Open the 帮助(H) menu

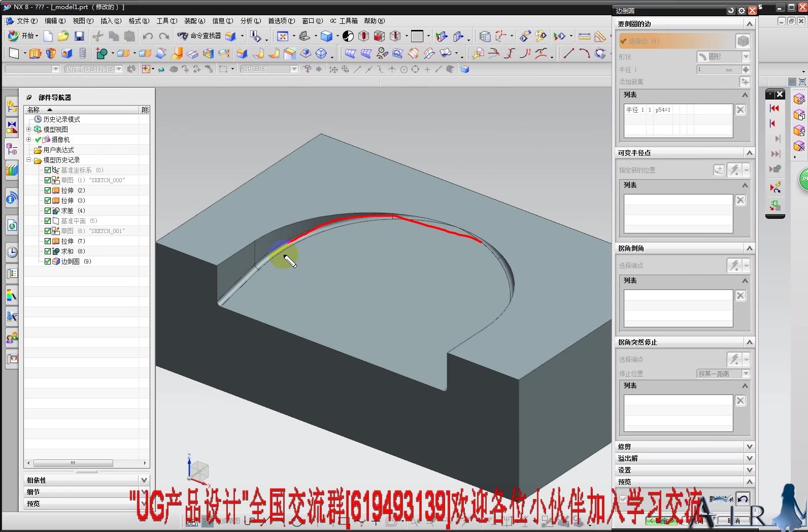(375, 21)
